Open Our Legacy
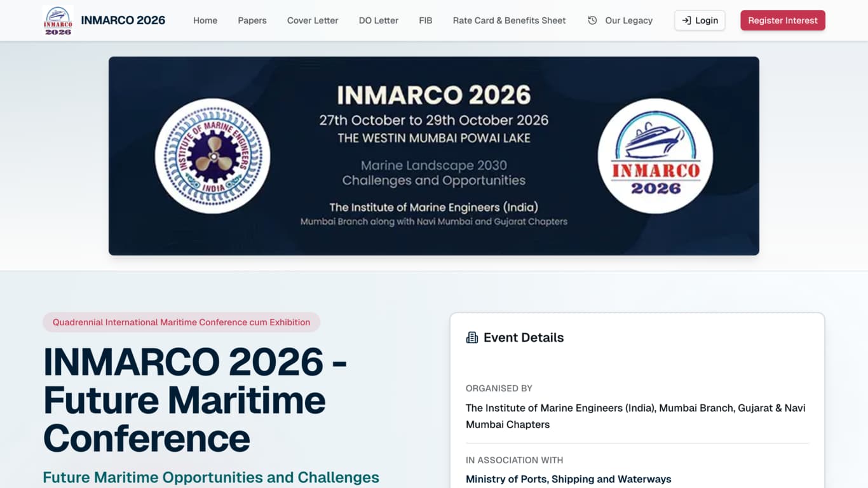The width and height of the screenshot is (868, 488). pos(630,20)
